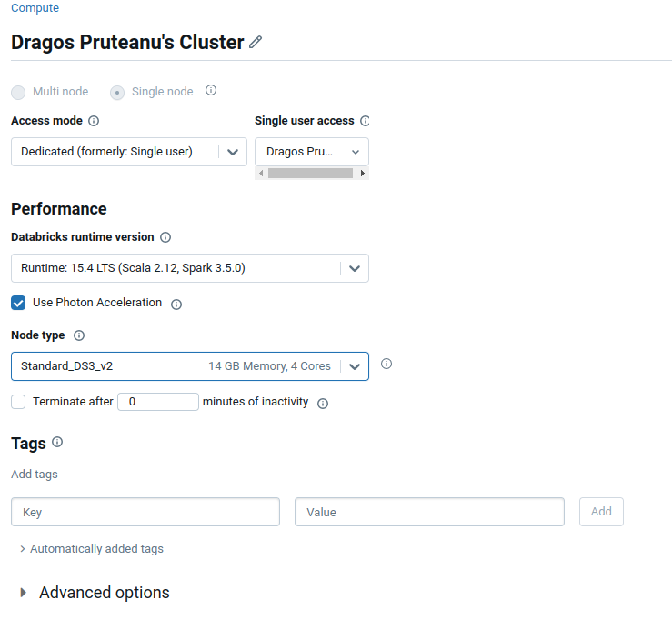Click Access mode info icon
The image size is (672, 620).
94,121
